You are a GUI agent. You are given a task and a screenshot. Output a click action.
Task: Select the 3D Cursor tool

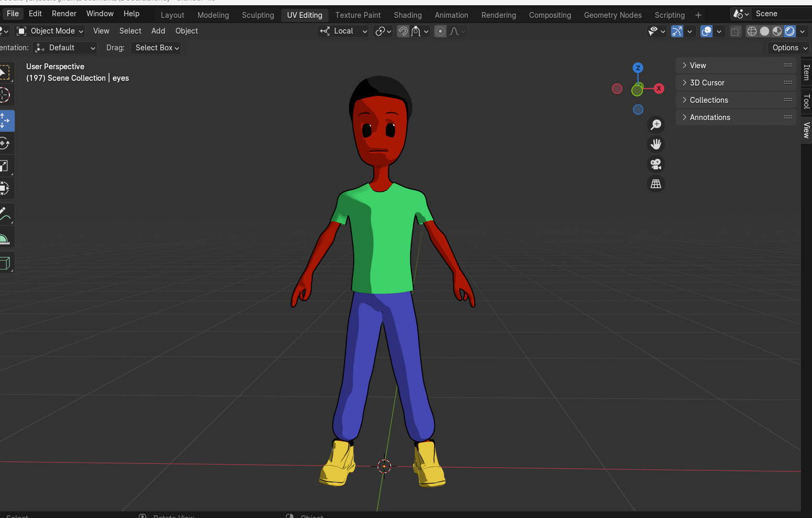pos(5,95)
